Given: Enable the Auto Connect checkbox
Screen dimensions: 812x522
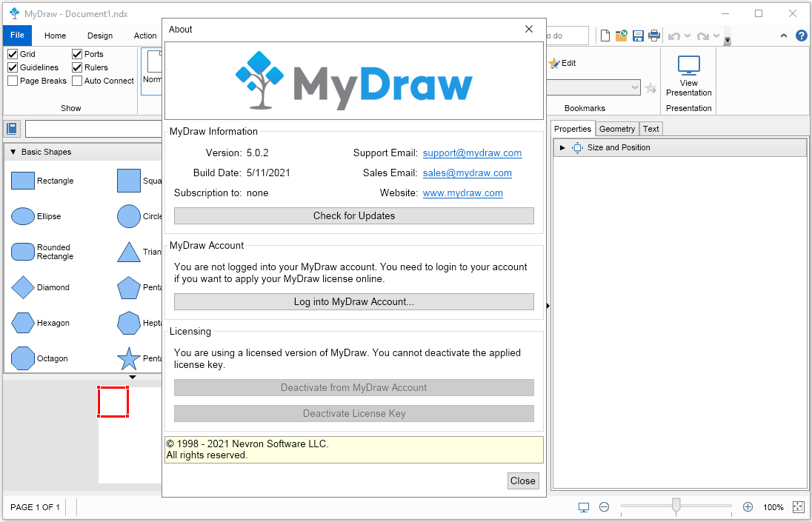Looking at the screenshot, I should pyautogui.click(x=77, y=81).
